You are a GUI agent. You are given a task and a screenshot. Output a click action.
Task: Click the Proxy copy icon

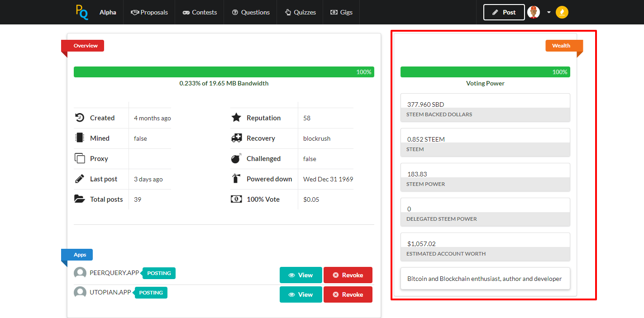(80, 158)
